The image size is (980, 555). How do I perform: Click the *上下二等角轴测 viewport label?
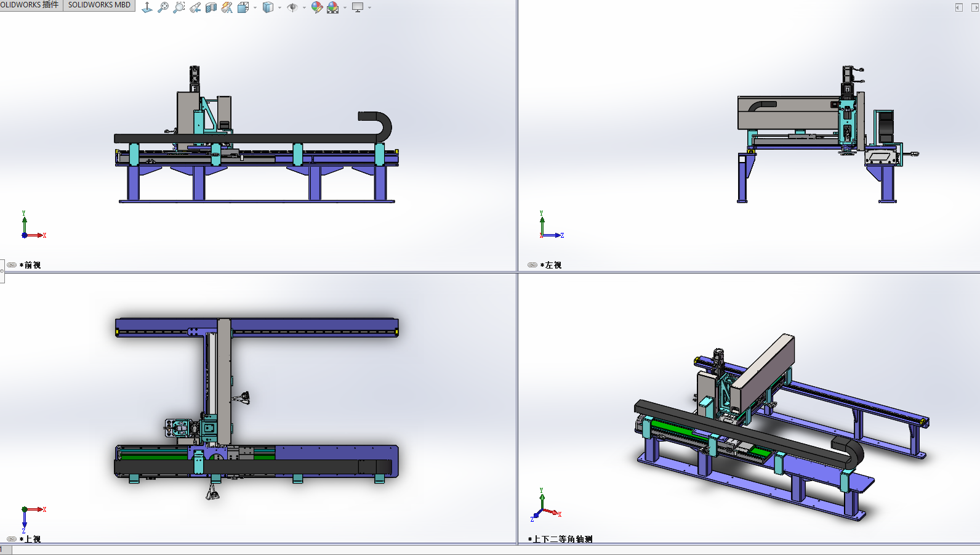[560, 539]
